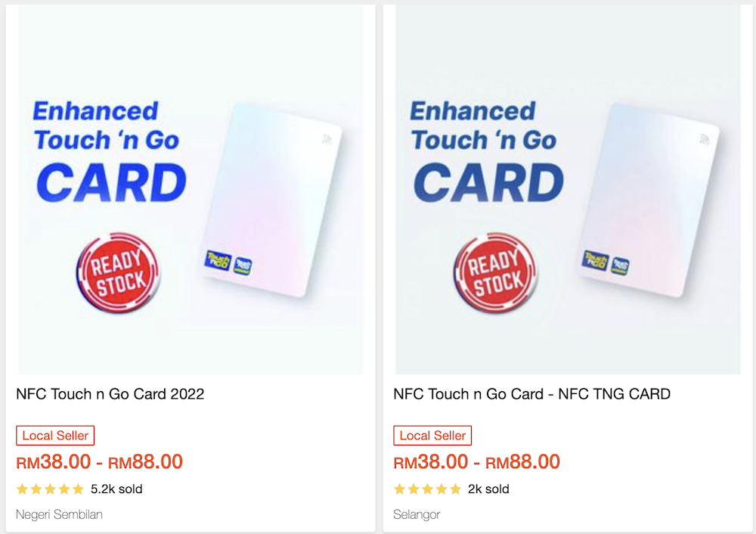756x534 pixels.
Task: Click the price range on the right product
Action: click(476, 462)
